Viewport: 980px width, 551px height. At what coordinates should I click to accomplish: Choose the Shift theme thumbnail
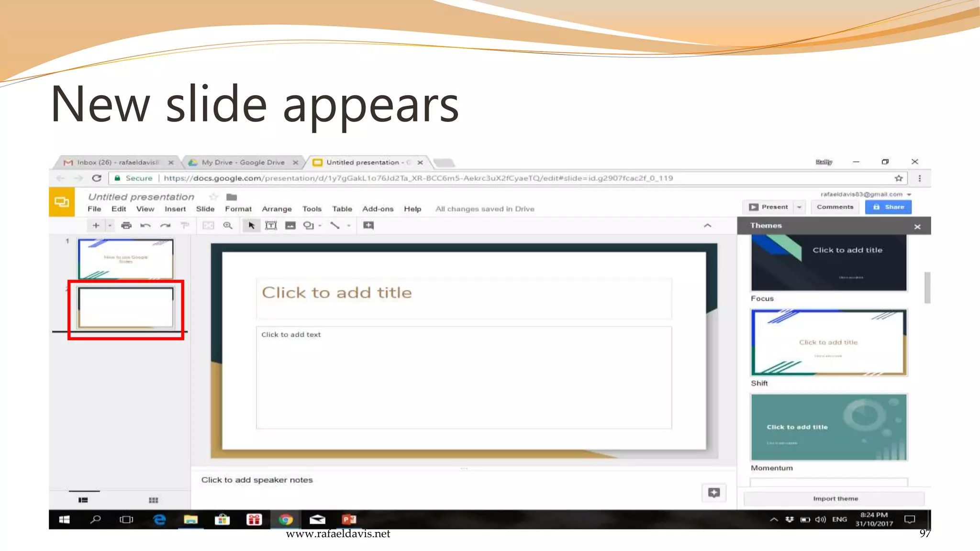pos(829,342)
